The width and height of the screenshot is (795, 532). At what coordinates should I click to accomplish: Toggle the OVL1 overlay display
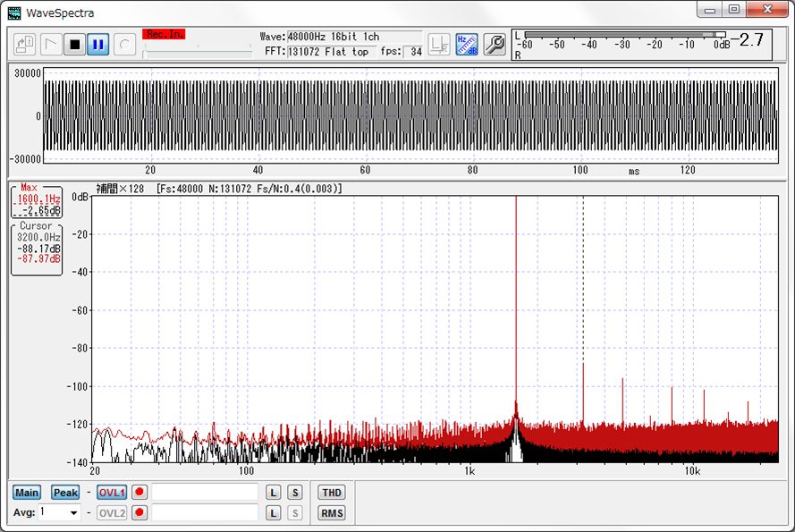(111, 492)
